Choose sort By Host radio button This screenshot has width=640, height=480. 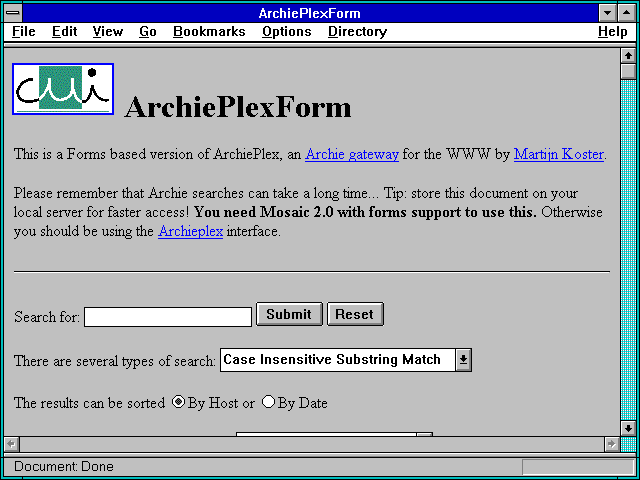[178, 402]
